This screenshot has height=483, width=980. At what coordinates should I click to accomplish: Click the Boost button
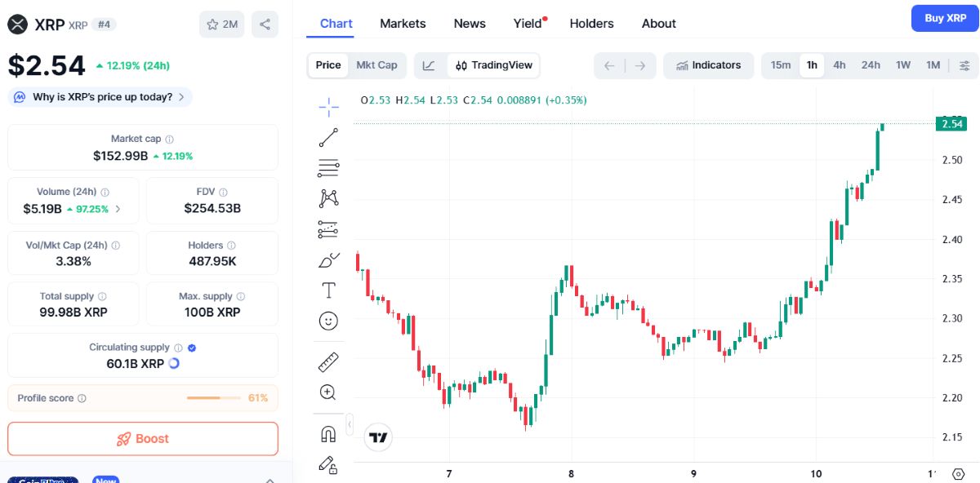(x=143, y=439)
